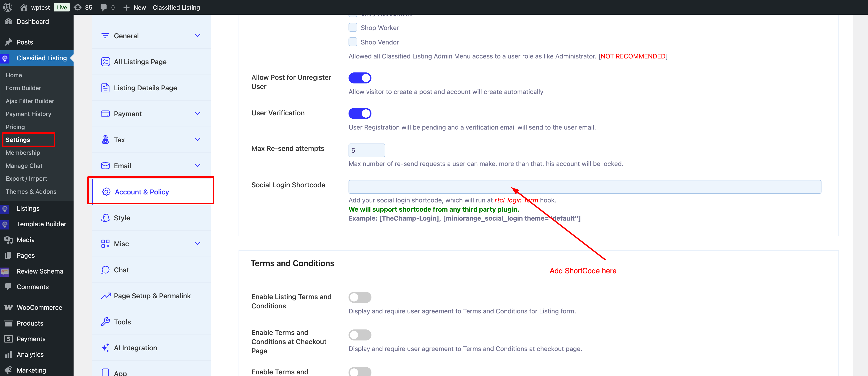868x376 pixels.
Task: Open the Export / Import link
Action: click(26, 179)
